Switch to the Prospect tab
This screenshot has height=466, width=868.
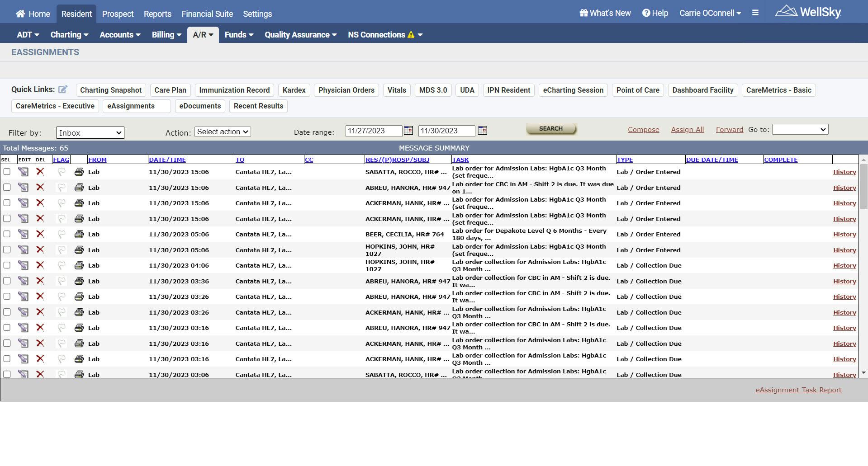pos(118,14)
